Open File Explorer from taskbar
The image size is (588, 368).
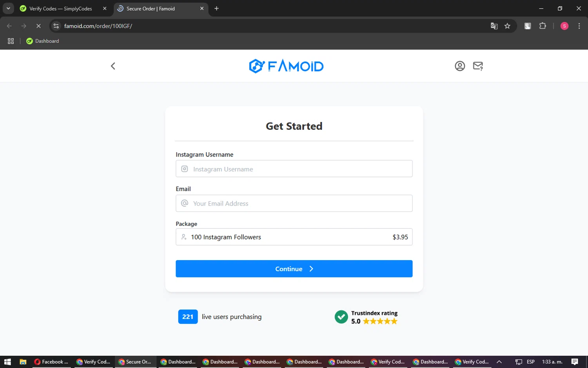click(23, 362)
